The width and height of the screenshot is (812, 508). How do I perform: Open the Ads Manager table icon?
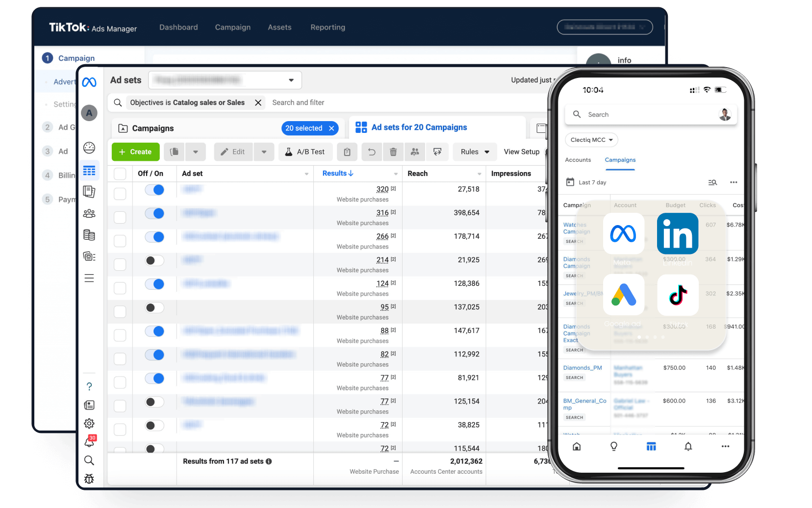89,171
